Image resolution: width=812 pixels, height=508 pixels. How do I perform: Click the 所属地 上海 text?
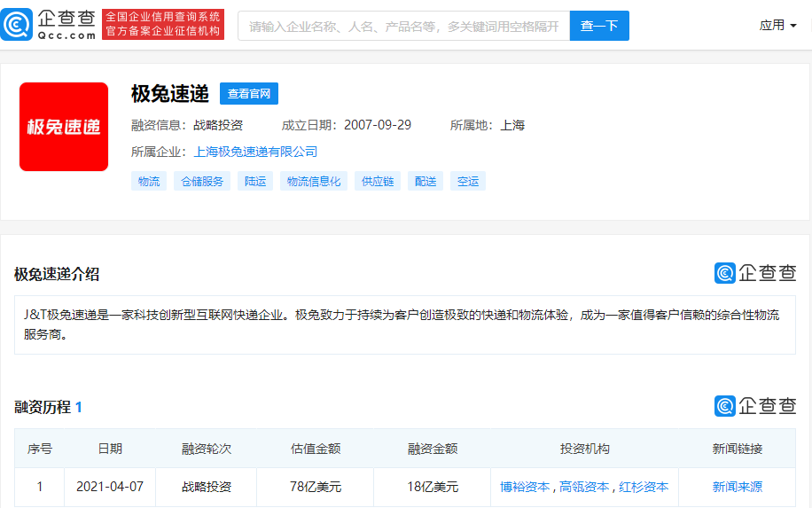(488, 125)
